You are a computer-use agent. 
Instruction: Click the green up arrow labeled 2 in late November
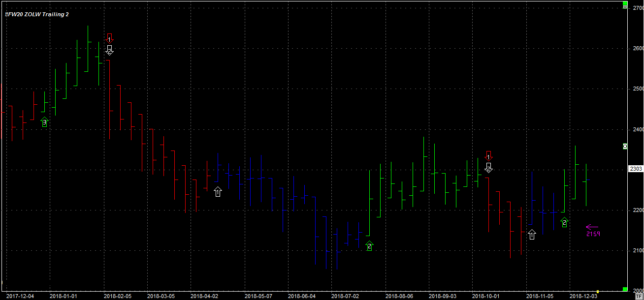pos(564,222)
